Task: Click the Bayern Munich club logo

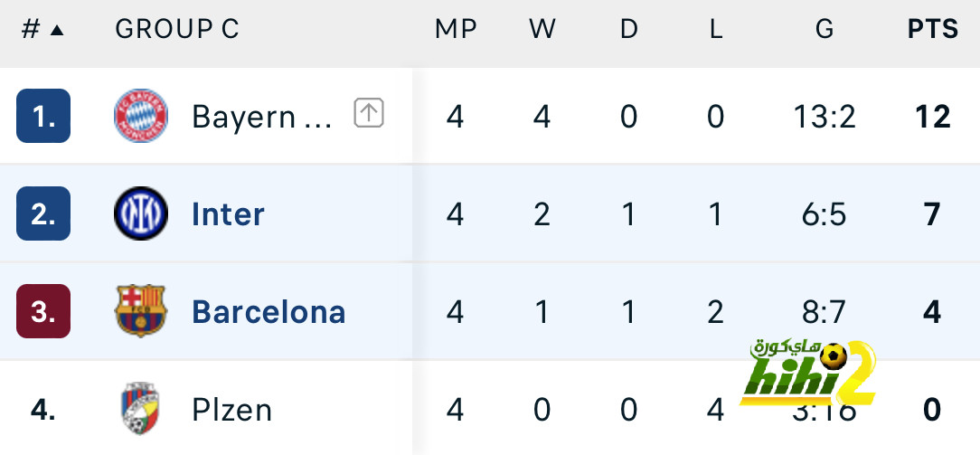Action: click(140, 116)
